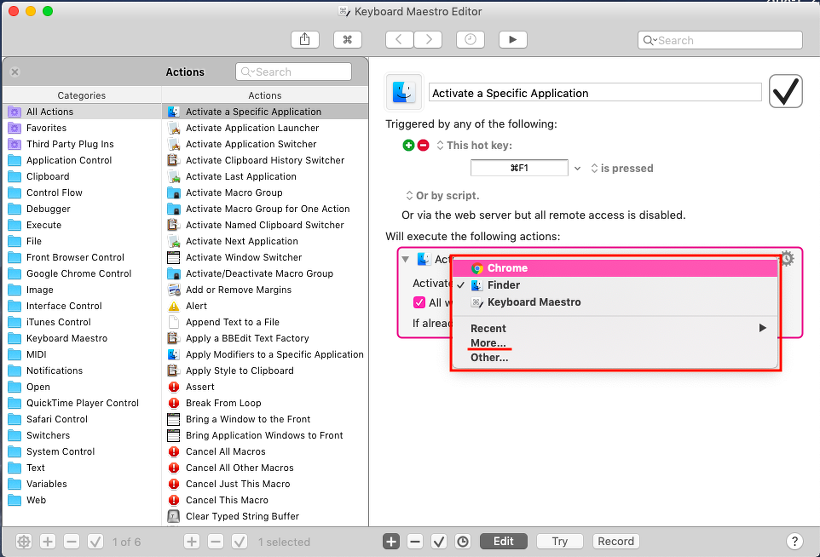Close the Actions panel with X
This screenshot has width=820, height=557.
(15, 72)
